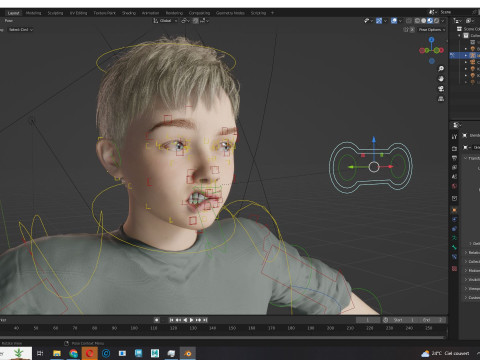
Task: Switch perspective/orthographic with the grid icon
Action: pos(441,99)
